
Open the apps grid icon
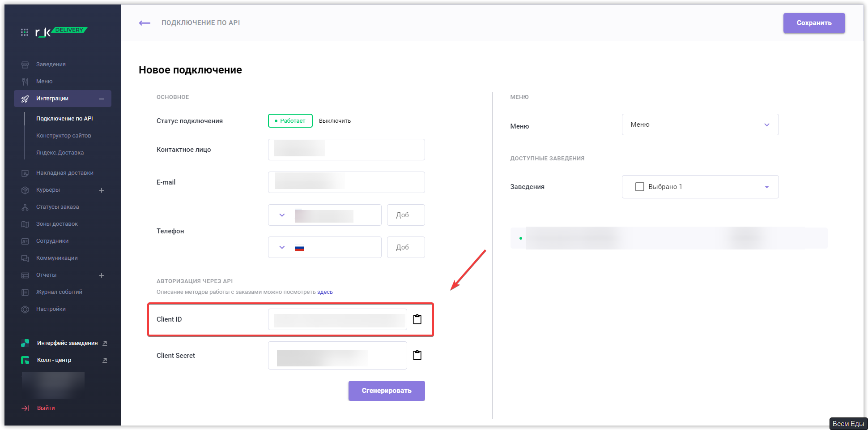pyautogui.click(x=25, y=32)
